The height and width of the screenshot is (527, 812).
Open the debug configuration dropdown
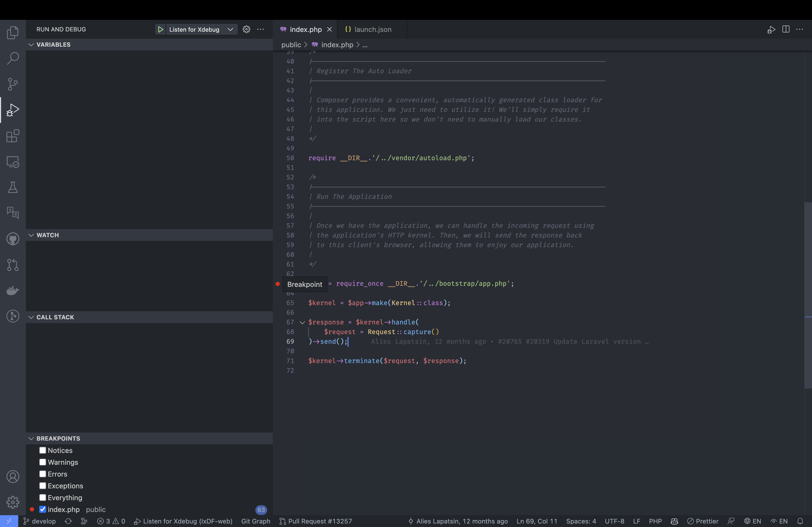(x=230, y=29)
